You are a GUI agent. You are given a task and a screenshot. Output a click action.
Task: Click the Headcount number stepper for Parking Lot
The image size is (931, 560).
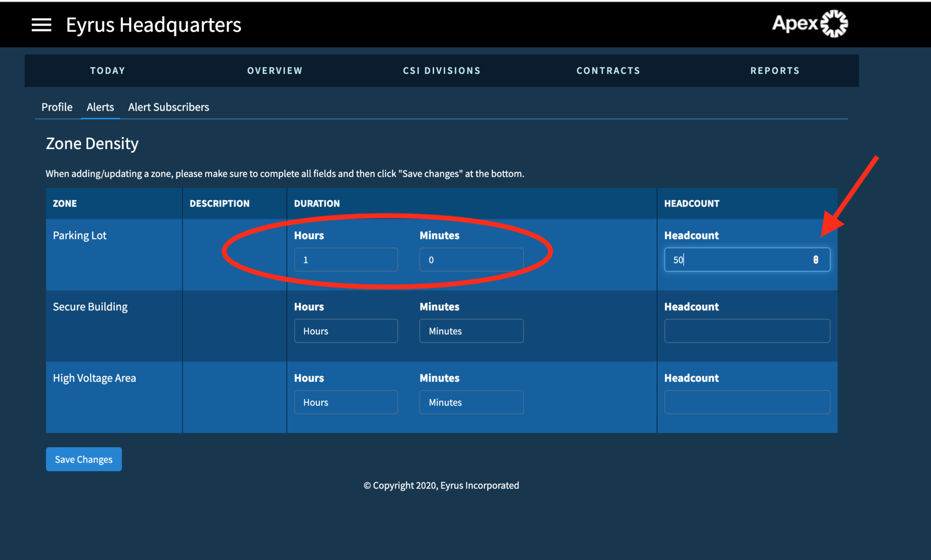(x=816, y=259)
